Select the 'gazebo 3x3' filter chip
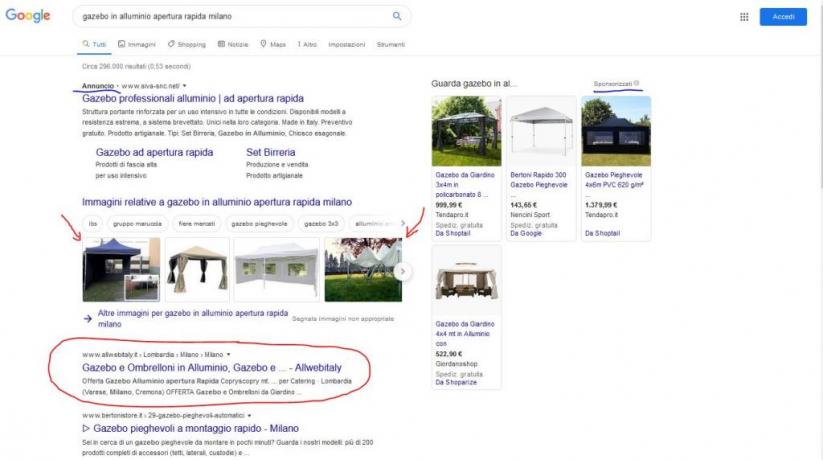The width and height of the screenshot is (823, 460). click(x=321, y=224)
